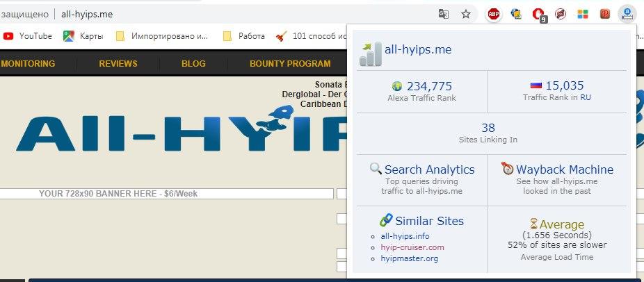Bookmark this page with the star icon
This screenshot has width=644, height=282.
(466, 14)
